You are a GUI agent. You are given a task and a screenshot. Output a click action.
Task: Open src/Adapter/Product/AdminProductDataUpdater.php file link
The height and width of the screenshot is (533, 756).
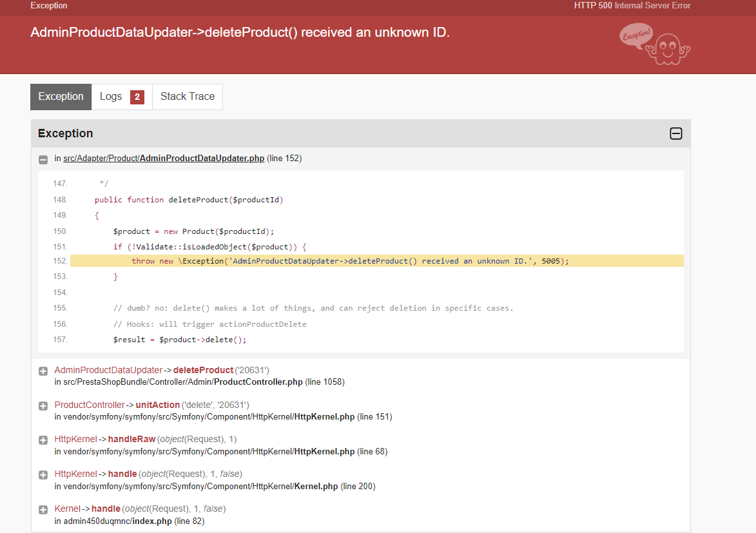164,158
